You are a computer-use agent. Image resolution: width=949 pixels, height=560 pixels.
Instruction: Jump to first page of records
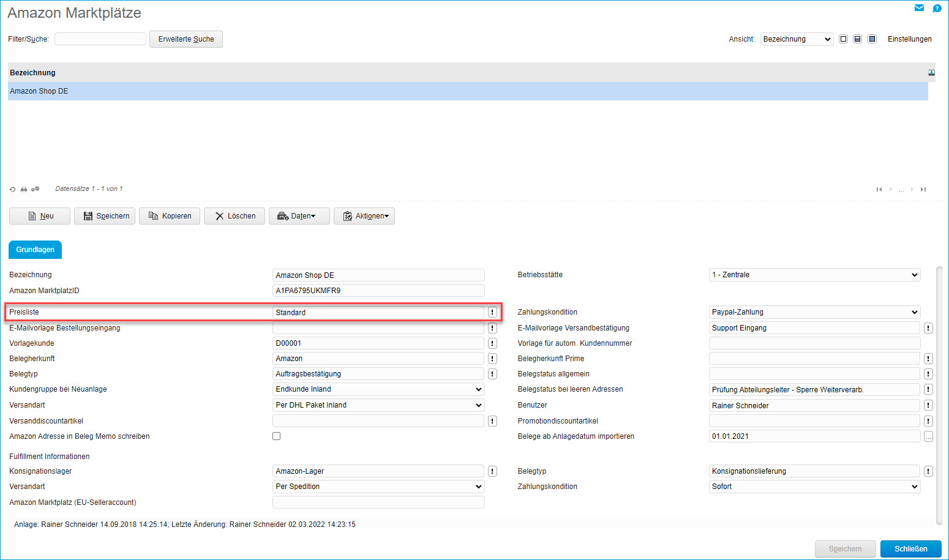[879, 189]
